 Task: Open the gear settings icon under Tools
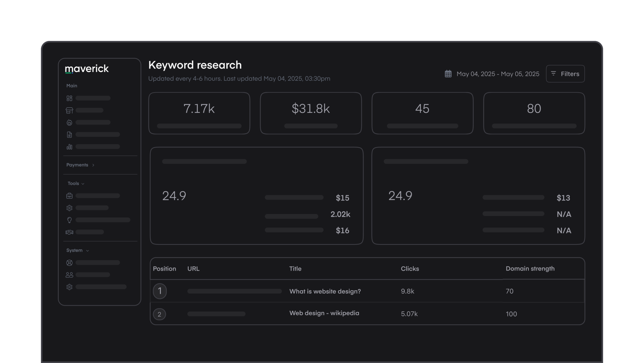(70, 208)
